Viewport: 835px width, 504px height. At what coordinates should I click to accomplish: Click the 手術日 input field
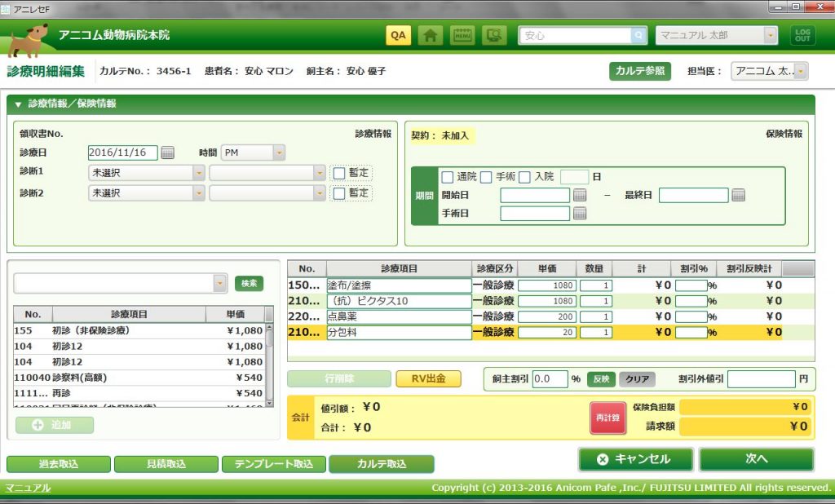[x=535, y=214]
